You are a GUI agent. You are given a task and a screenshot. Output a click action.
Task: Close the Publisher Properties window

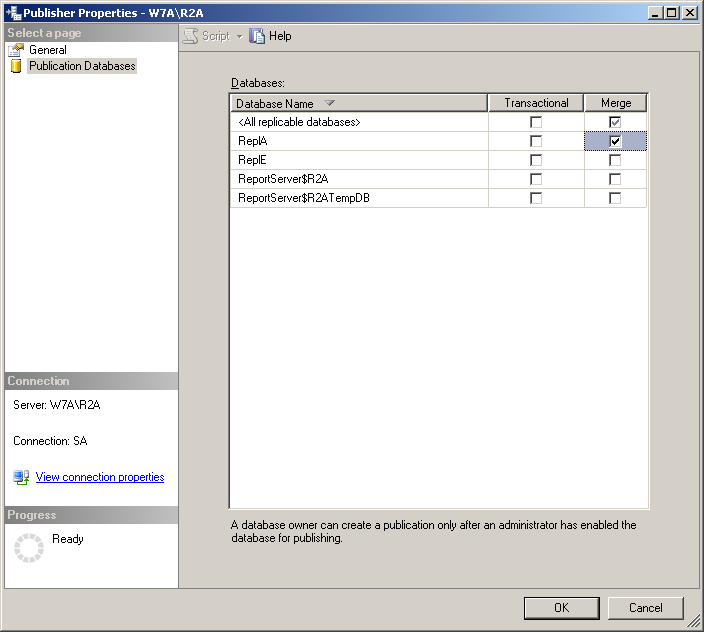tap(690, 13)
